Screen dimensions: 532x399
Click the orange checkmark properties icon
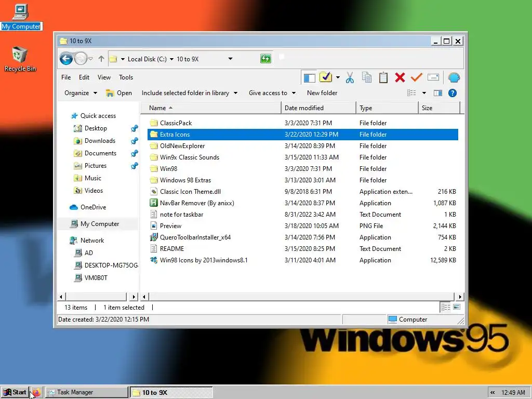(x=416, y=78)
